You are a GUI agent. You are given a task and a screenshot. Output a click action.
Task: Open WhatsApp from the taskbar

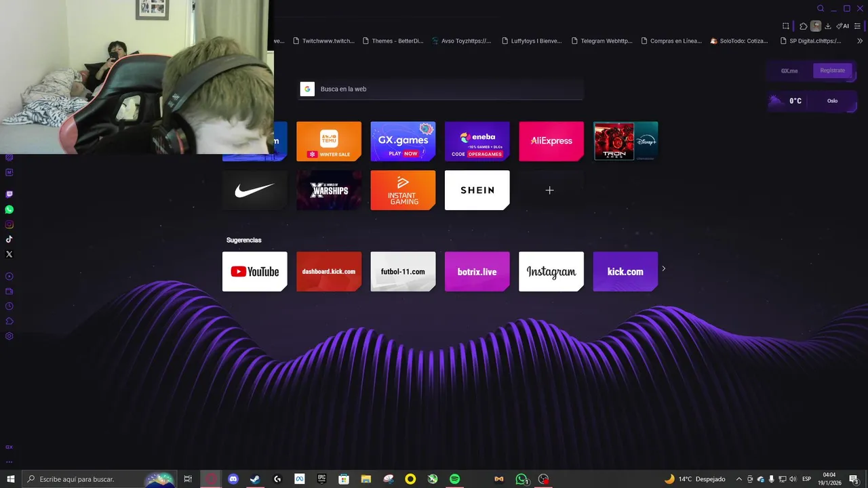coord(521,479)
